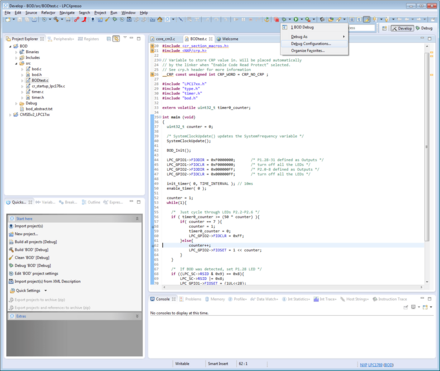Open the Project menu
The width and height of the screenshot is (440, 371).
coord(100,13)
